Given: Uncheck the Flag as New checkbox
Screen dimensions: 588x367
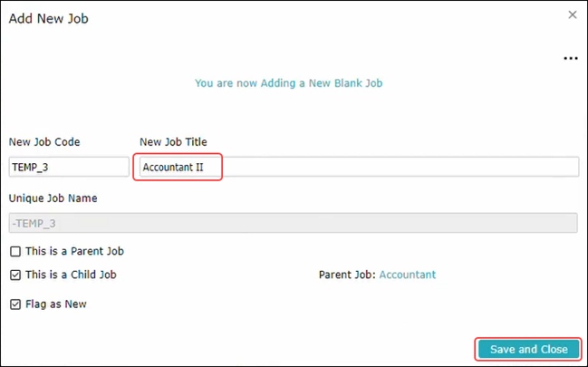Looking at the screenshot, I should tap(15, 304).
